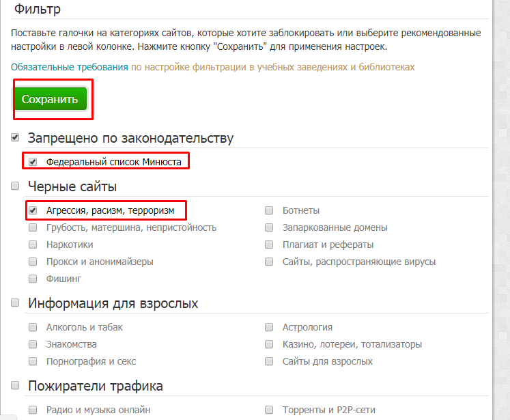Enable Грубость, матершина, непристойность filter

(x=33, y=227)
